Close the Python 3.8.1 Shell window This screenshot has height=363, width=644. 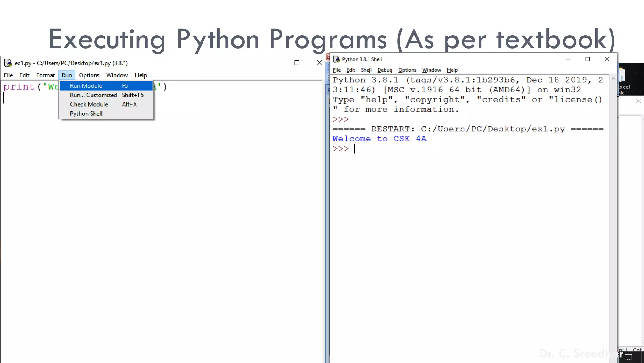607,59
